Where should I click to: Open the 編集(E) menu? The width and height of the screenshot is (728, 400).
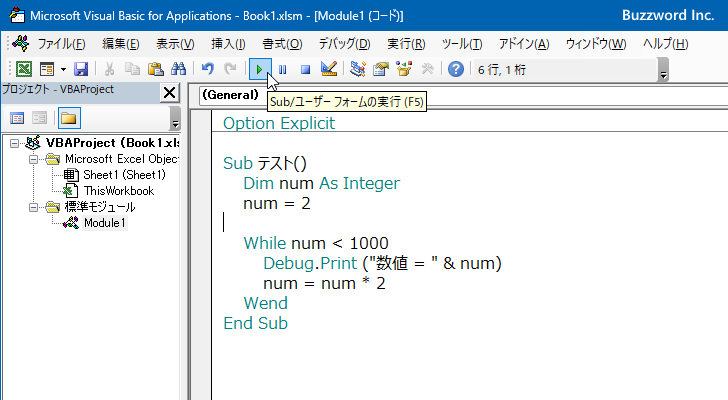[121, 44]
